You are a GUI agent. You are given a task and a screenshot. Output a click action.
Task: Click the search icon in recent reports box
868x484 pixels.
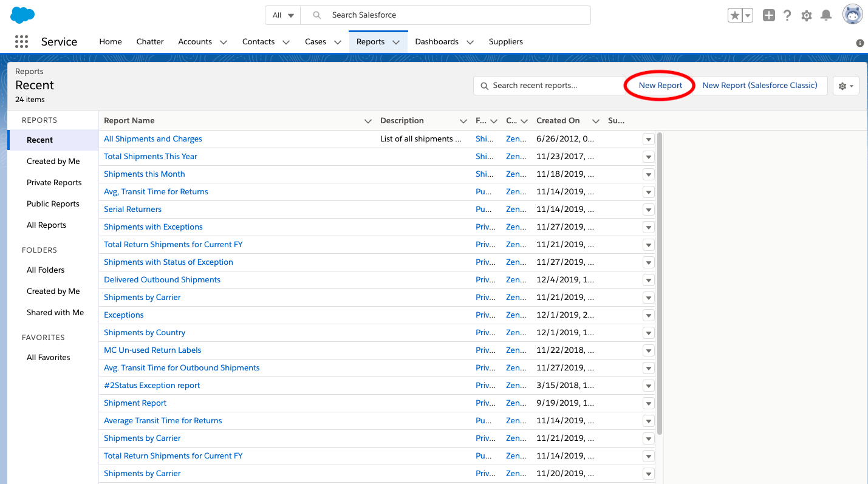[x=485, y=86]
